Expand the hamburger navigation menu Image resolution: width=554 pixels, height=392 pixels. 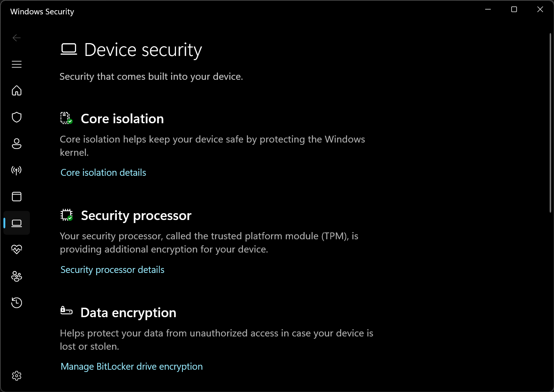(x=17, y=64)
